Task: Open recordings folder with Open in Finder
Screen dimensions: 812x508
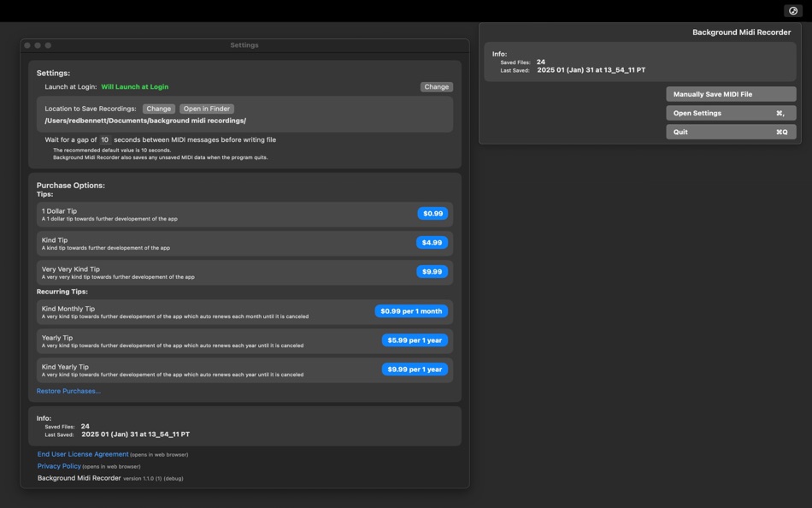Action: [207, 109]
